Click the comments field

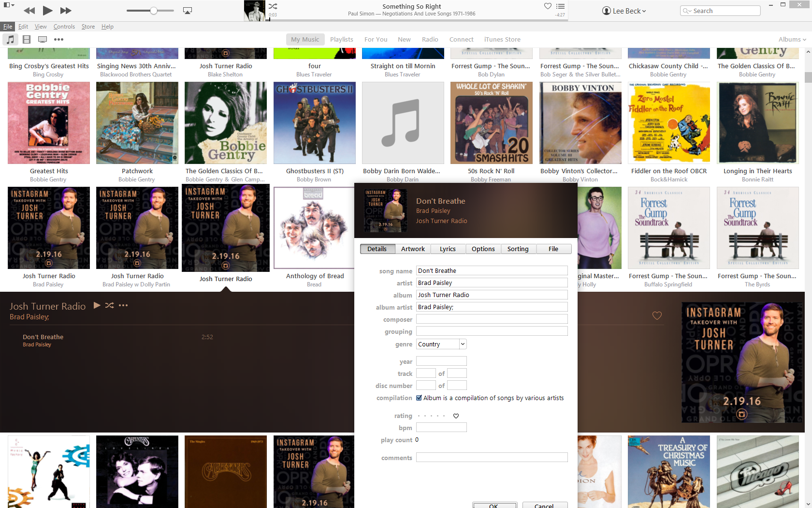point(492,457)
